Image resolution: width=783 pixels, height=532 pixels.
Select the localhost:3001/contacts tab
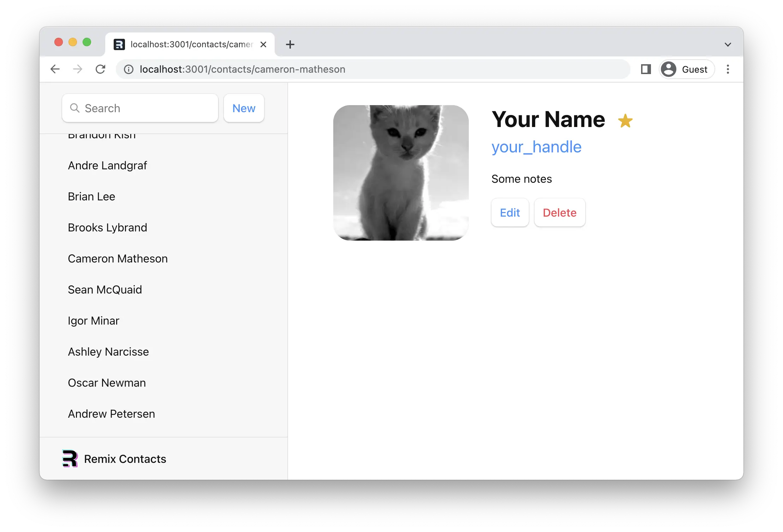pos(190,44)
